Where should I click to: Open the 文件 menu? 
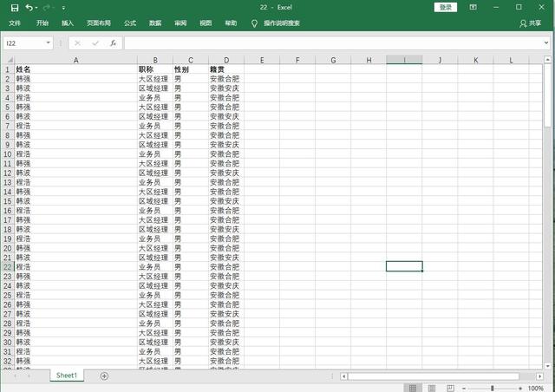[x=15, y=23]
